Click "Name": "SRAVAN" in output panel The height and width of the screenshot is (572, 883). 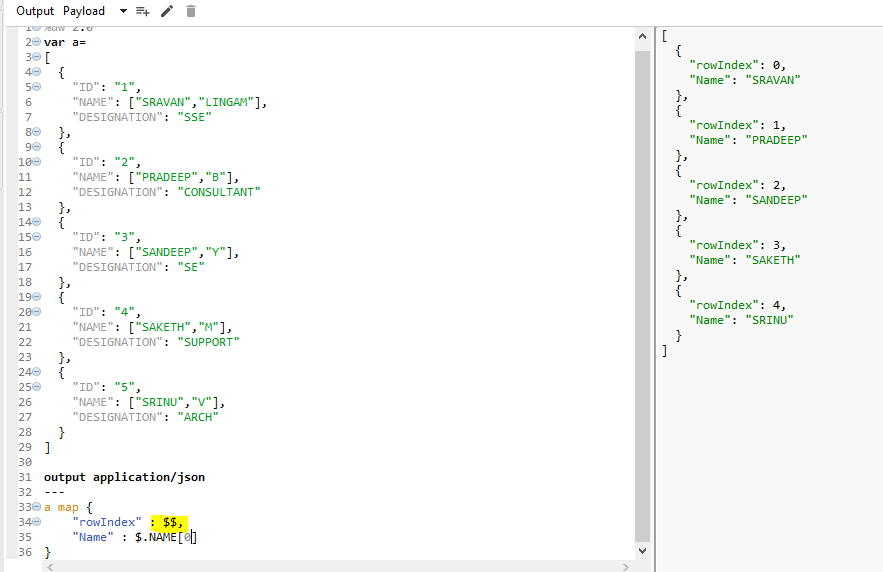744,80
